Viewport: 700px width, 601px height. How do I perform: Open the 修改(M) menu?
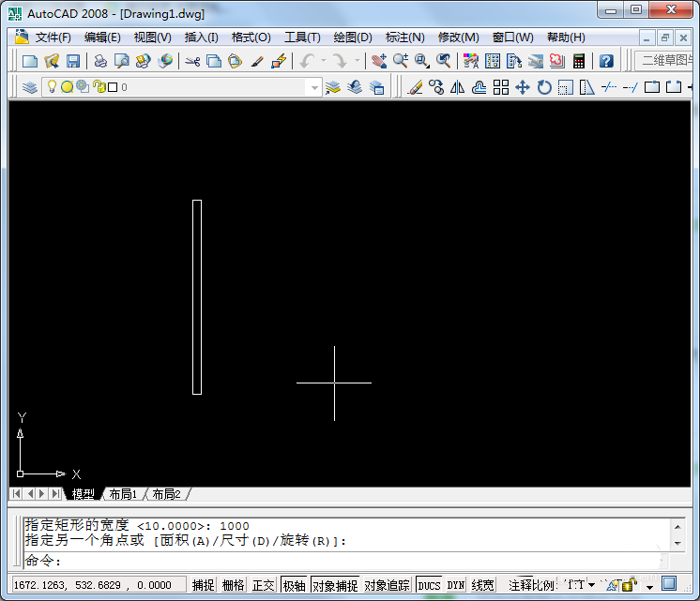point(459,38)
